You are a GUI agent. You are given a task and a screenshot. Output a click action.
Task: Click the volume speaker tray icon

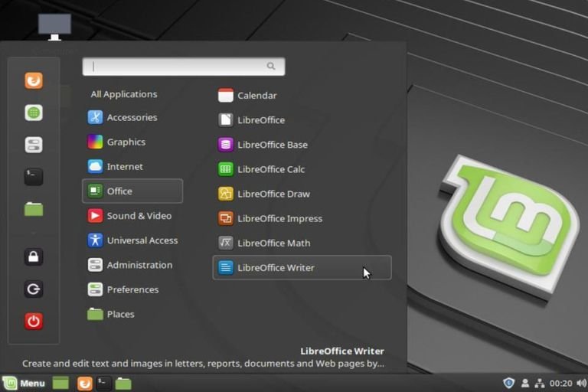coord(582,383)
